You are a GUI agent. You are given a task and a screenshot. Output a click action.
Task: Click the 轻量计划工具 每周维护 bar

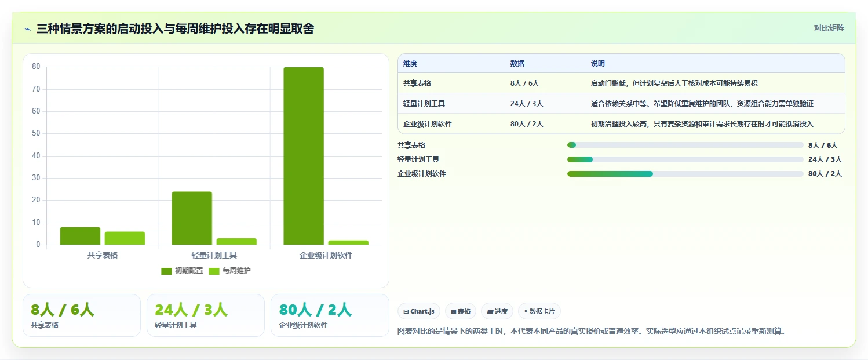tap(236, 242)
